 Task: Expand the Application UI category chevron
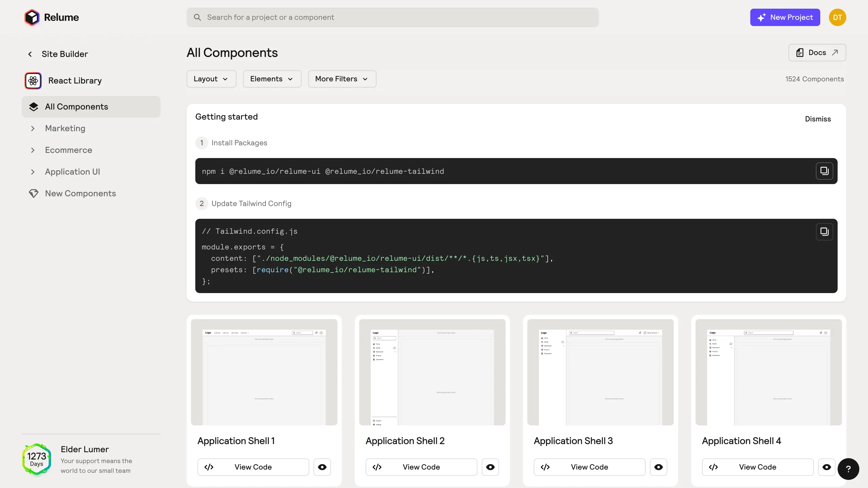[33, 172]
